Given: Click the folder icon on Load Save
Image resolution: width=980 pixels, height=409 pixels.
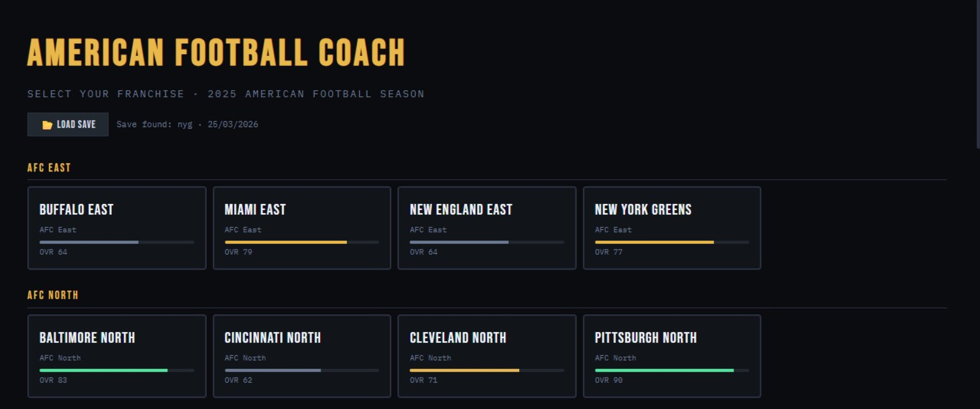Looking at the screenshot, I should click(47, 124).
